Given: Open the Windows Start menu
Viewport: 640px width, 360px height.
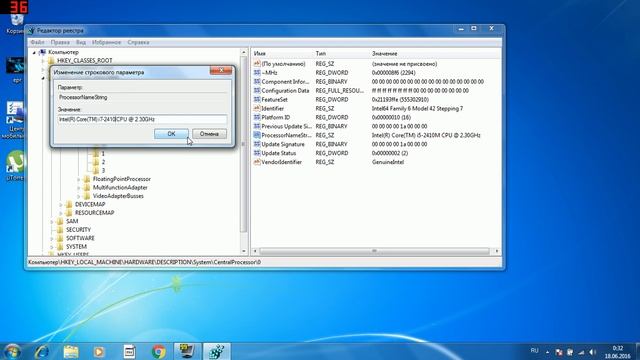Looking at the screenshot, I should click(x=12, y=351).
